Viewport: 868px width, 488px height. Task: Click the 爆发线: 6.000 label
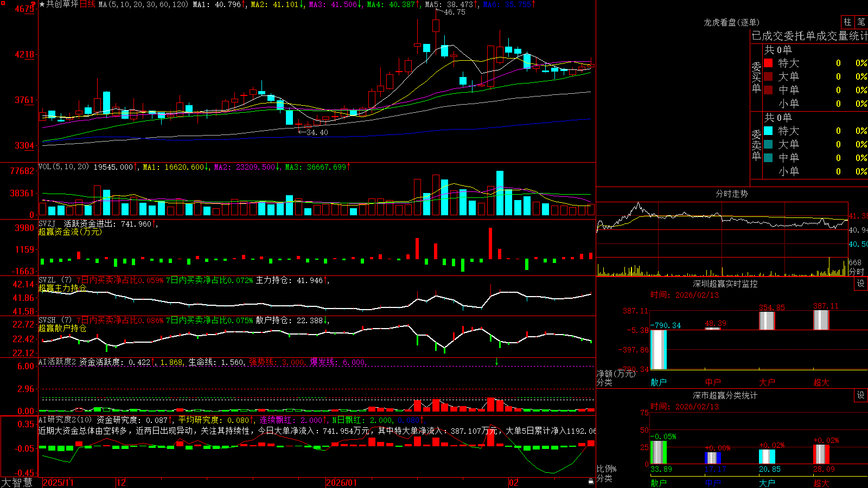point(339,362)
